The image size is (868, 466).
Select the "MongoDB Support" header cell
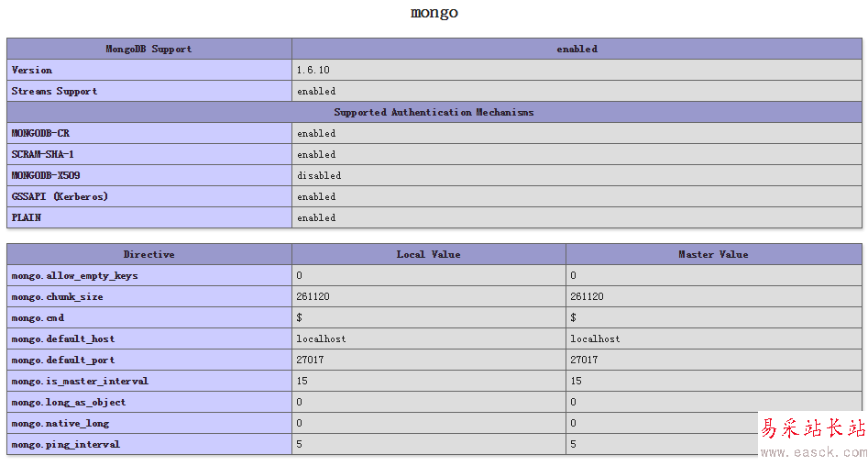(x=148, y=49)
